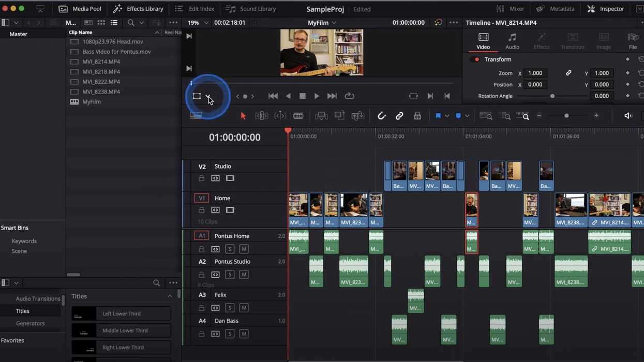The width and height of the screenshot is (644, 362).
Task: Solo the A2 Pontus Studio track
Action: (230, 275)
